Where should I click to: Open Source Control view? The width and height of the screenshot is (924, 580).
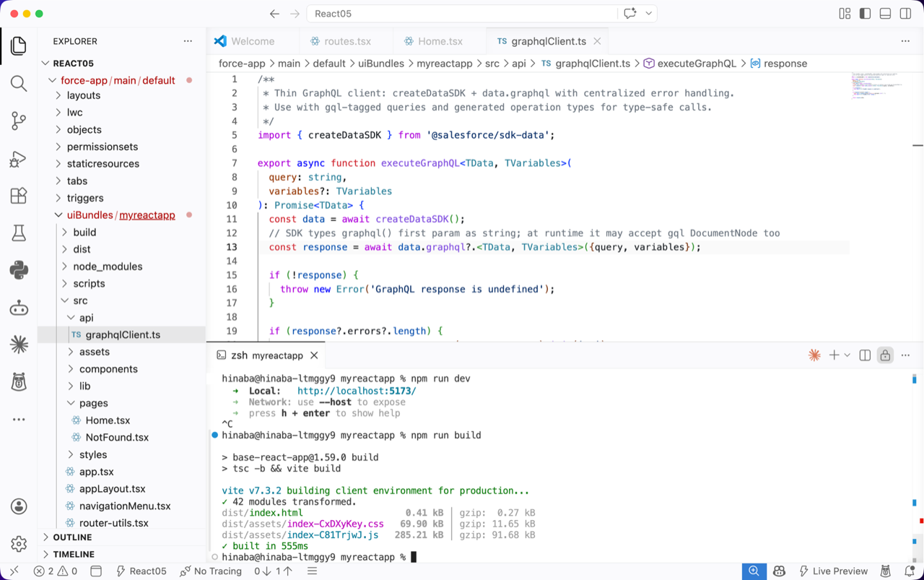[19, 121]
